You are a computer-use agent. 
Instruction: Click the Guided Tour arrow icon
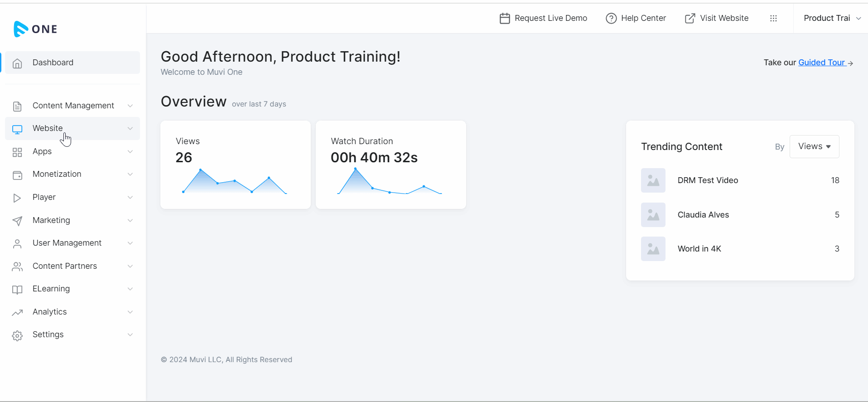pyautogui.click(x=850, y=63)
